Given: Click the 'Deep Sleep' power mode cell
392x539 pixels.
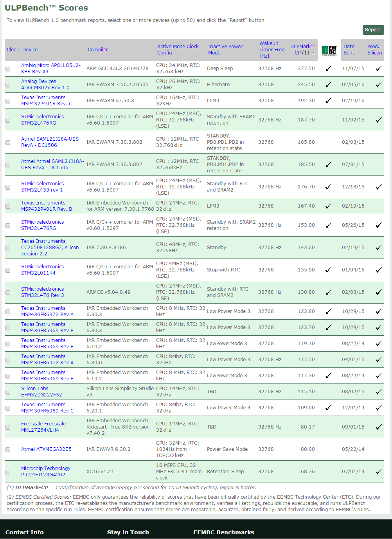Looking at the screenshot, I should click(220, 69).
